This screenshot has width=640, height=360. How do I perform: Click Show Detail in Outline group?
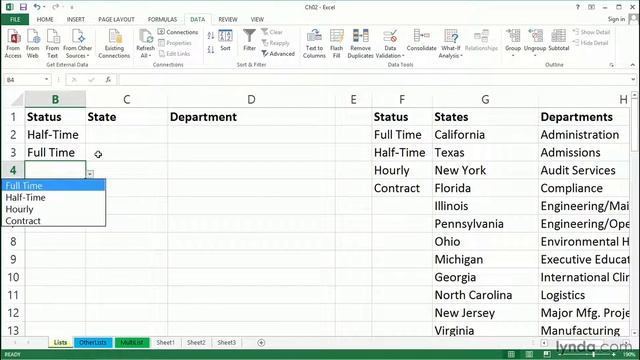pos(591,32)
